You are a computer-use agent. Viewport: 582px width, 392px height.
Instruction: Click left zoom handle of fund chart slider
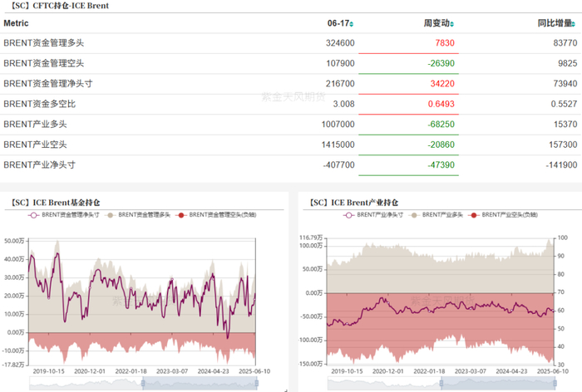pyautogui.click(x=143, y=383)
